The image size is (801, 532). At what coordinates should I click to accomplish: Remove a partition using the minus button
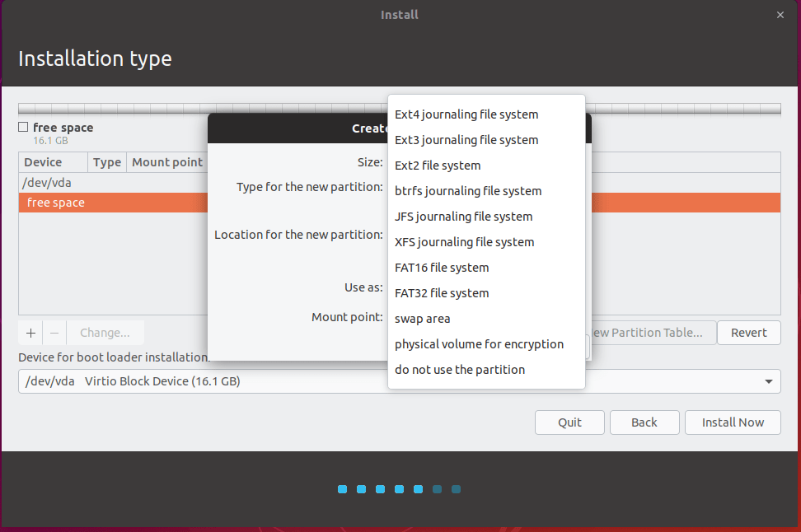tap(54, 333)
